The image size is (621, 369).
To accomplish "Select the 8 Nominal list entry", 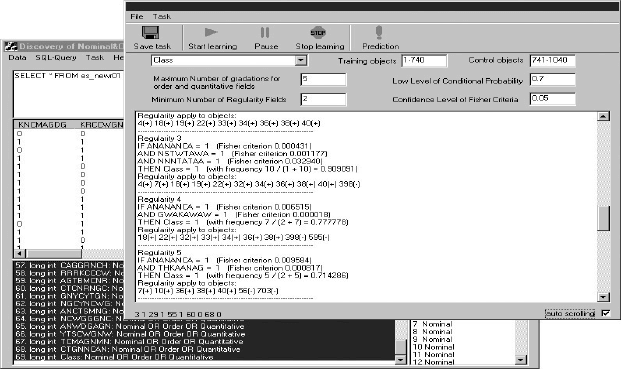I will (x=432, y=331).
